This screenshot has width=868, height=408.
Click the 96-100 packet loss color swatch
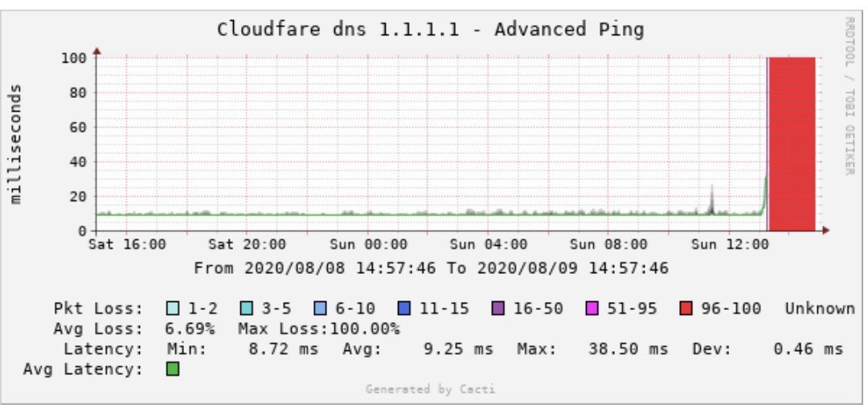tap(686, 308)
